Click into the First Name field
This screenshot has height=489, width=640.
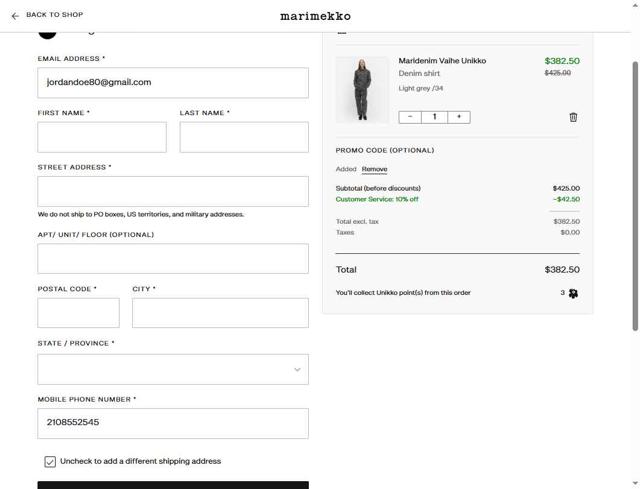102,137
